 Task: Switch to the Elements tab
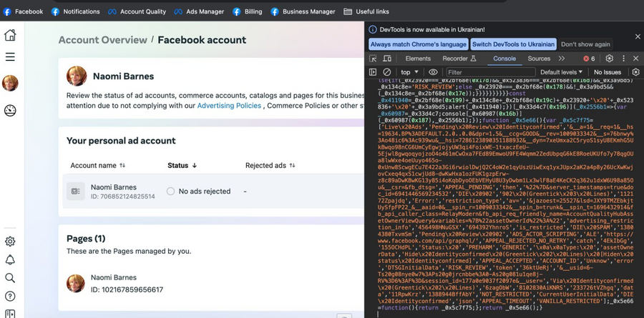click(418, 59)
